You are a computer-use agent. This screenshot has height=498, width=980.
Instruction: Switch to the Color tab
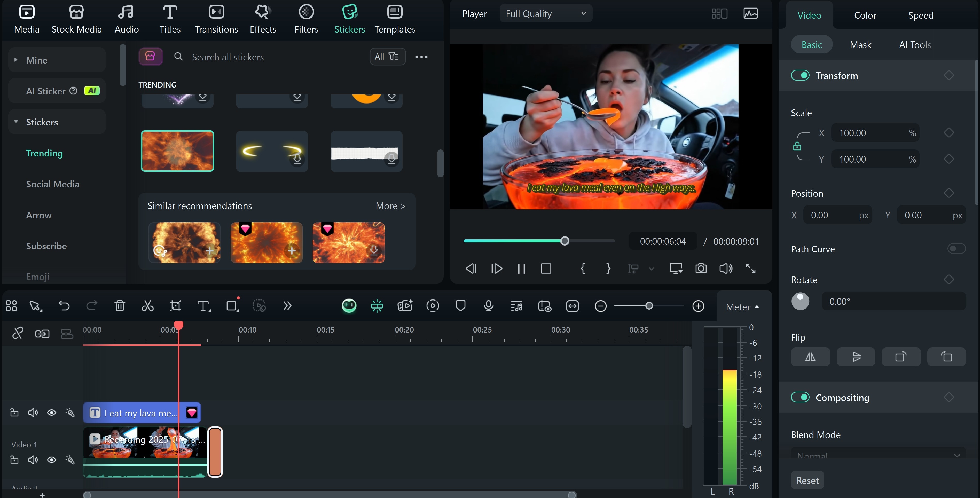[x=865, y=15]
